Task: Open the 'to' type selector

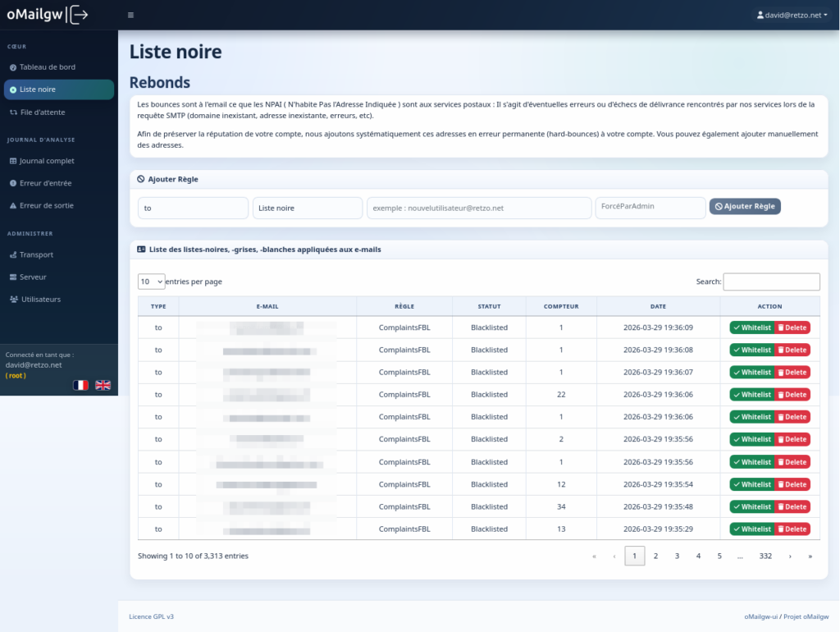Action: coord(193,208)
